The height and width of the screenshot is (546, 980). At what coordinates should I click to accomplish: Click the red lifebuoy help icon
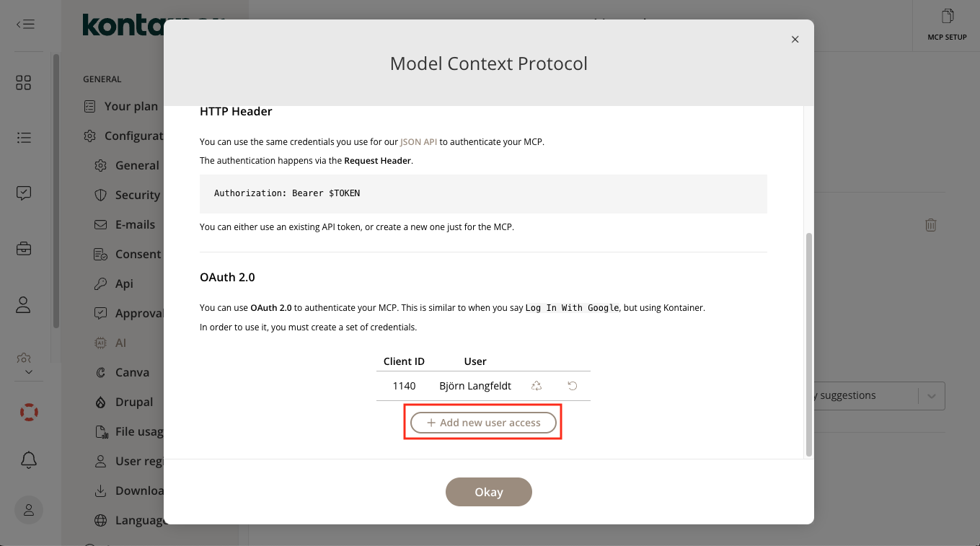[x=29, y=413]
